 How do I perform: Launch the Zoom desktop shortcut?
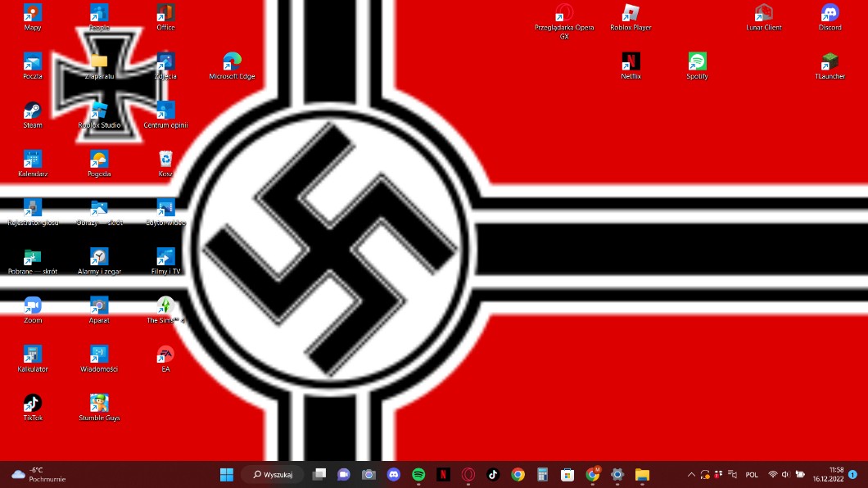click(32, 306)
